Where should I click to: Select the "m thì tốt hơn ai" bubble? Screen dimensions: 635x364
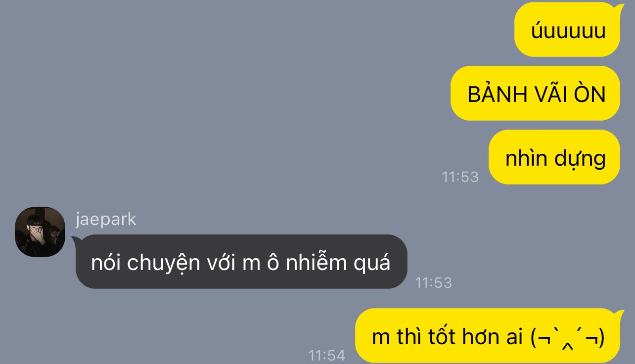(x=488, y=336)
